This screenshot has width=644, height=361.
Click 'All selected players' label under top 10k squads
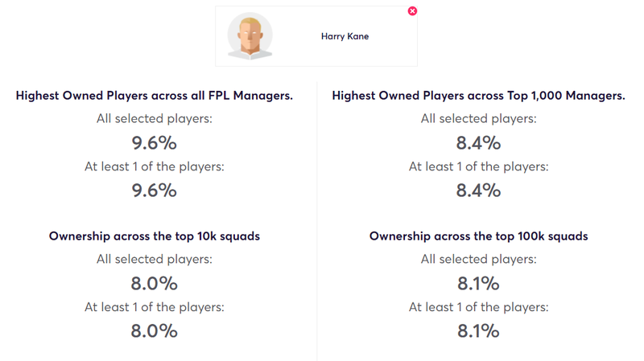click(x=155, y=259)
